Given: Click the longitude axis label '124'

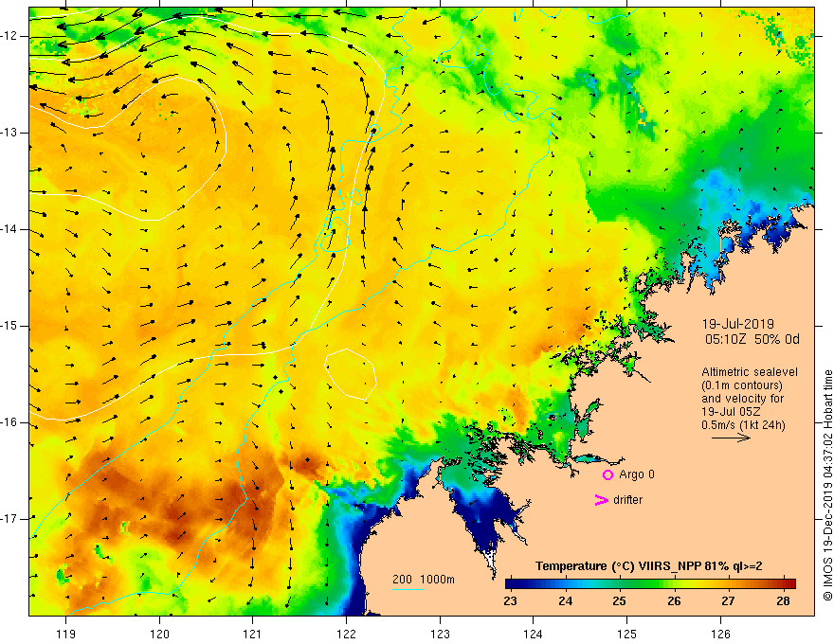Looking at the screenshot, I should coord(533,634).
